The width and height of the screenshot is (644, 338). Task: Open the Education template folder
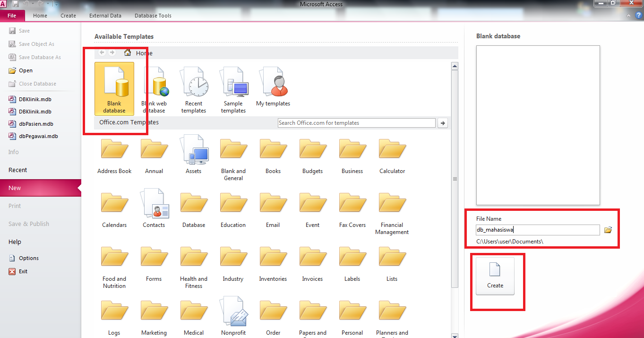pos(233,209)
